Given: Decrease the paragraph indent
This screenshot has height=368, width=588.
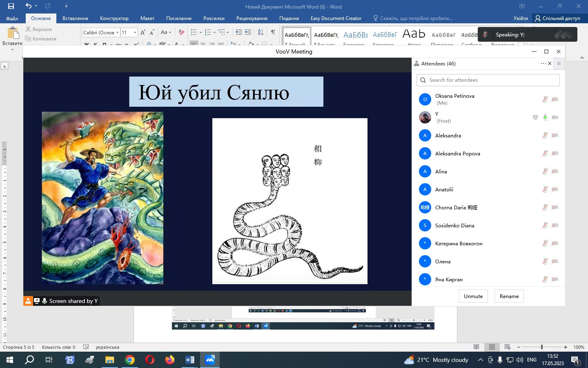Looking at the screenshot, I should (x=239, y=32).
